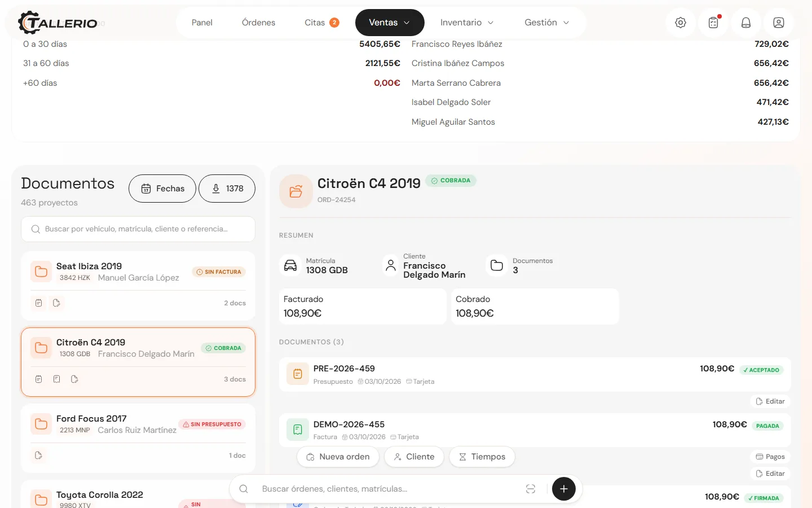The height and width of the screenshot is (508, 812).
Task: Click the Fechas filter button
Action: [162, 189]
